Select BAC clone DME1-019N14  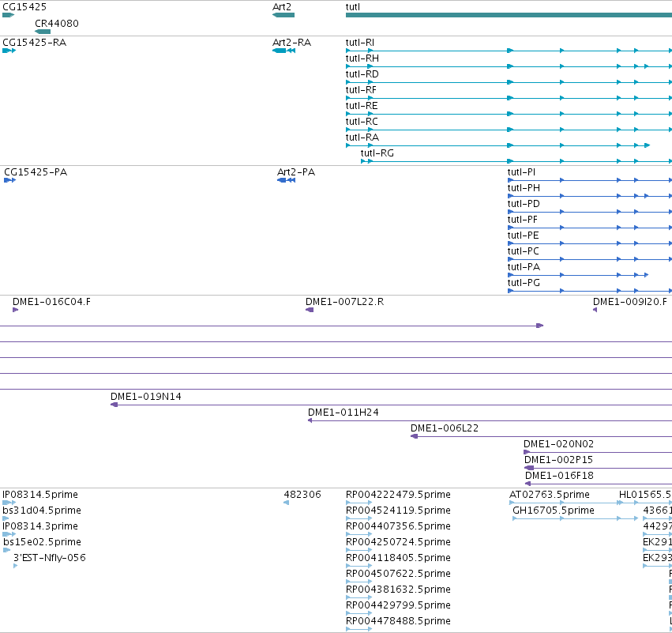click(146, 397)
